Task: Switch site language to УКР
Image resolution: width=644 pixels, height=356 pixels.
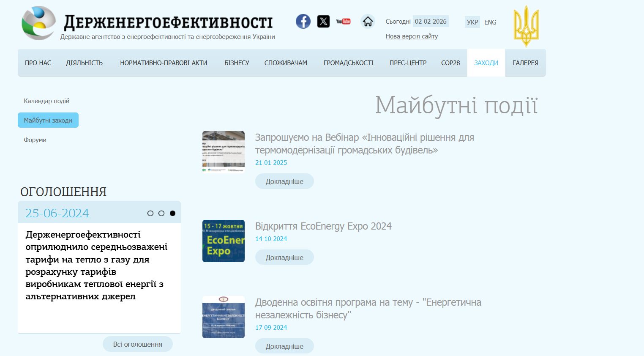Action: coord(472,22)
